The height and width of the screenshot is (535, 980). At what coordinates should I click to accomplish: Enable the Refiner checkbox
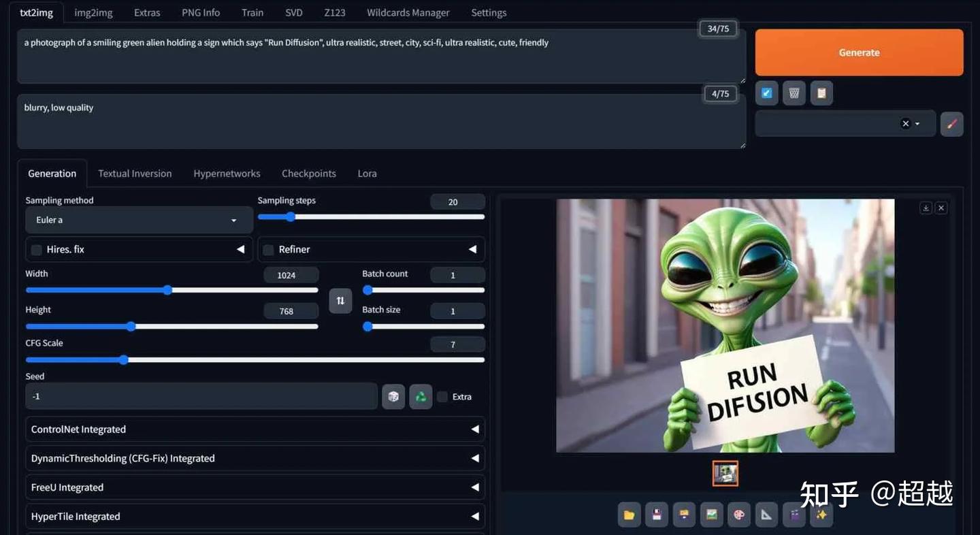(x=268, y=249)
